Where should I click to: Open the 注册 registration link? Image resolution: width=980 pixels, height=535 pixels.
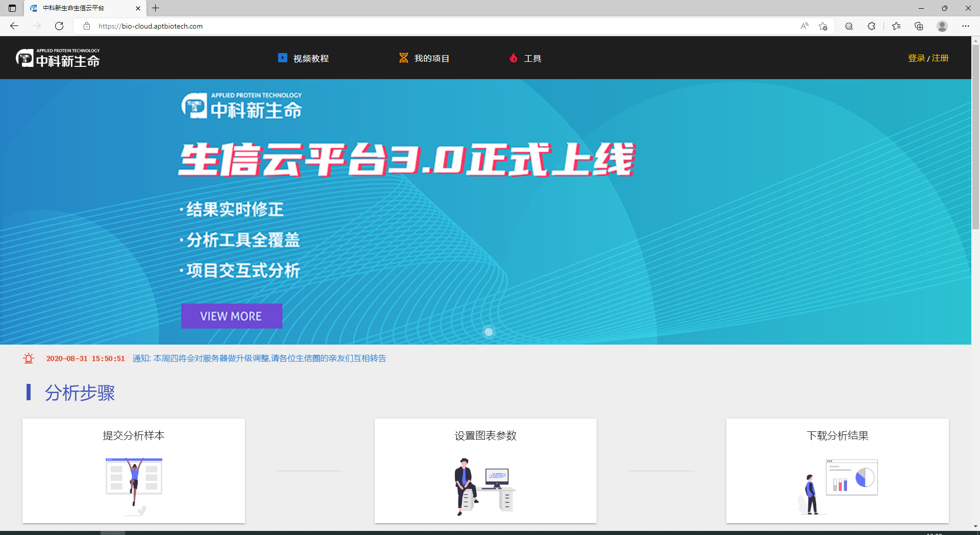click(940, 58)
